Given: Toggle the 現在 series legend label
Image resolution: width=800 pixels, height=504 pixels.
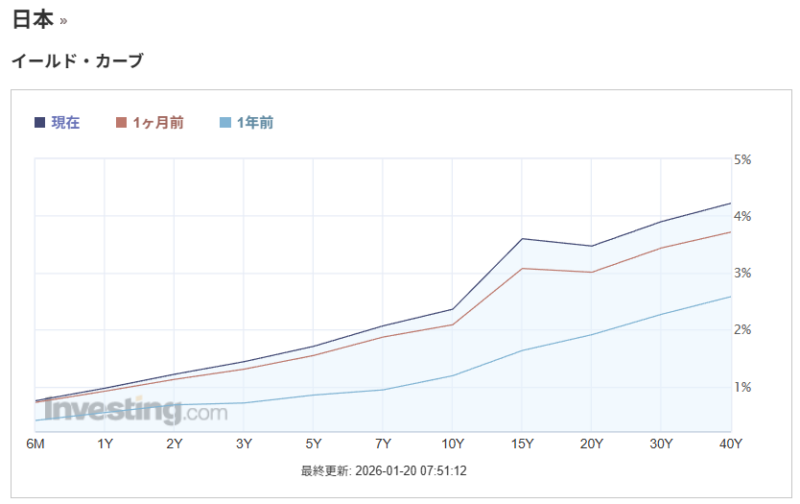Looking at the screenshot, I should click(x=65, y=123).
